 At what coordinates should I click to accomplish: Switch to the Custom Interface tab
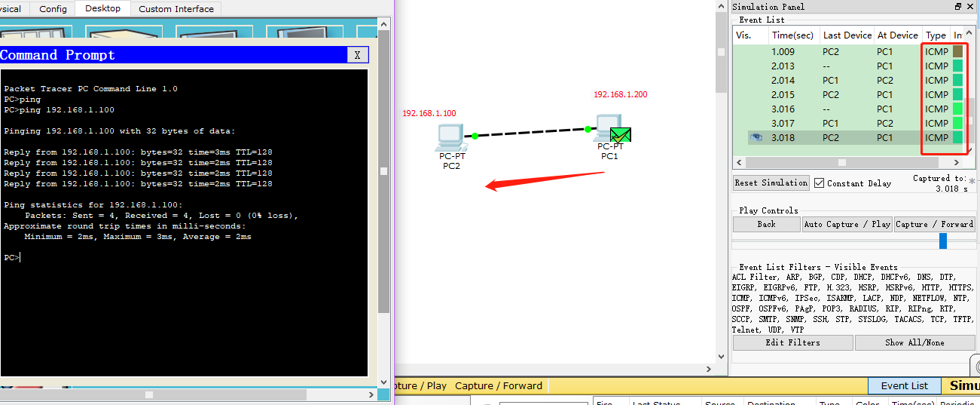point(176,8)
